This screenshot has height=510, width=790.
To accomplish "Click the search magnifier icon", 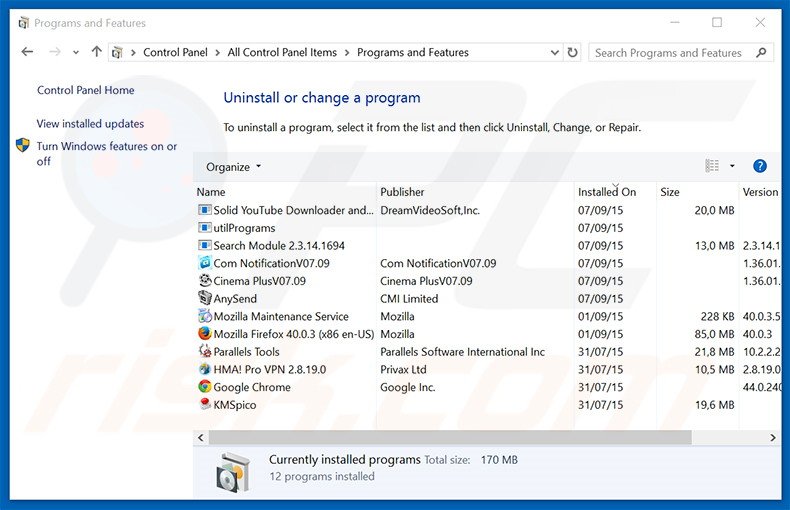I will point(761,52).
